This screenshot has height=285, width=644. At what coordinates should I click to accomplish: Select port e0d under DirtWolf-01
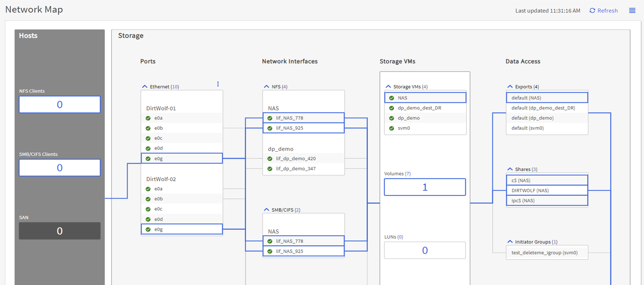click(x=182, y=148)
